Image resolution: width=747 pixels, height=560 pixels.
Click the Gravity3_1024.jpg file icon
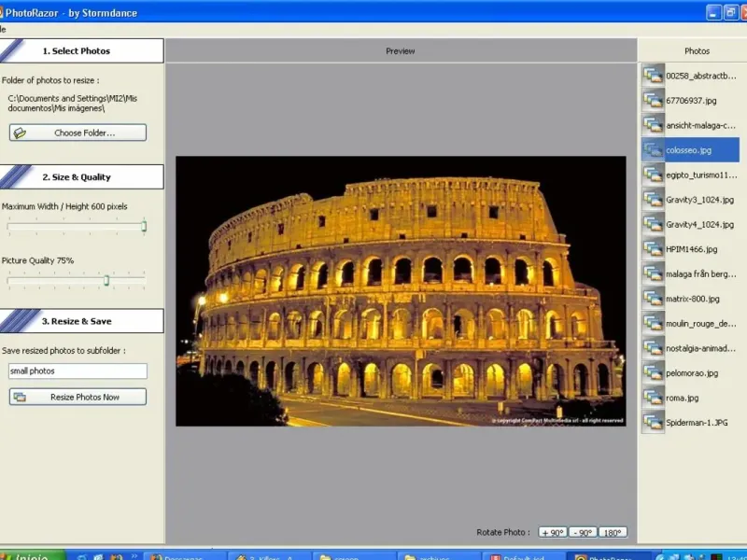[653, 200]
